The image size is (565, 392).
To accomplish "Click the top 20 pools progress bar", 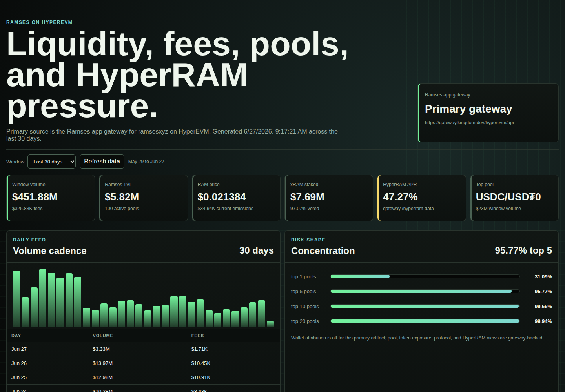I will 425,321.
